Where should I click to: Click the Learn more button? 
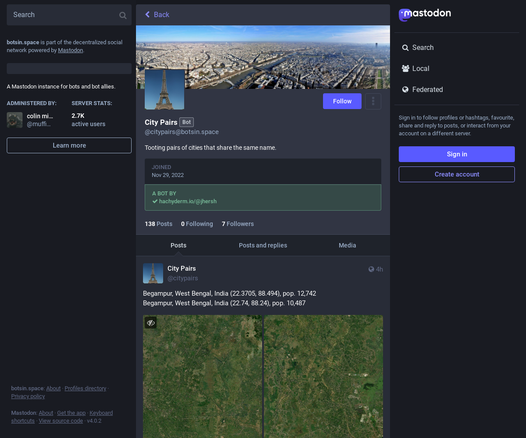click(69, 145)
